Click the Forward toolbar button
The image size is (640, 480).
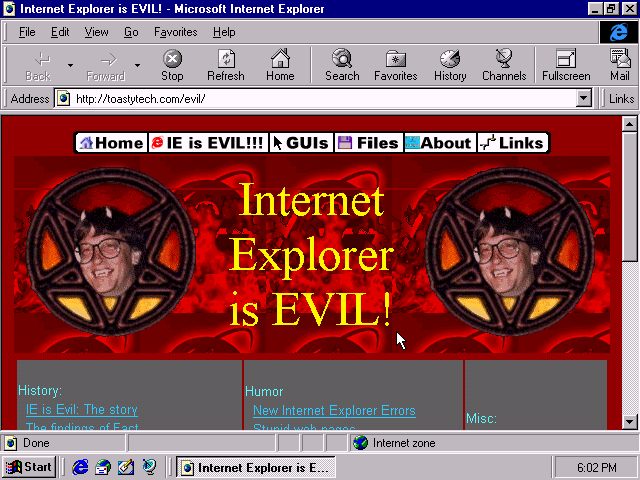[105, 65]
